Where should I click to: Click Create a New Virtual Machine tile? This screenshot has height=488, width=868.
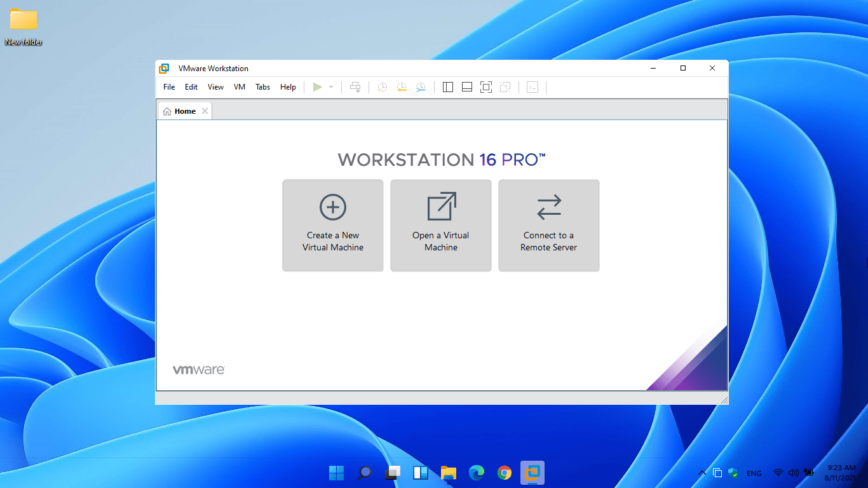point(333,226)
